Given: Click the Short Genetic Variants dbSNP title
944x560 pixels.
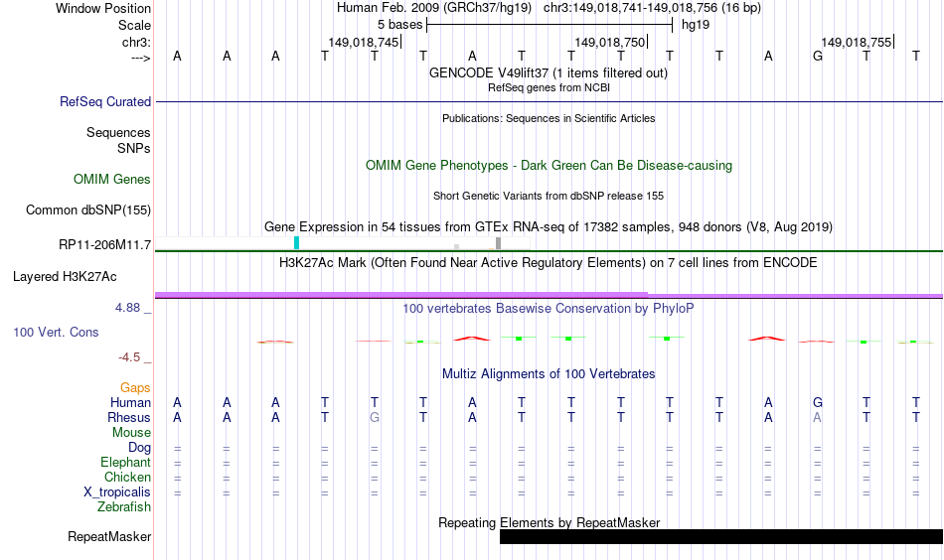Looking at the screenshot, I should (549, 196).
